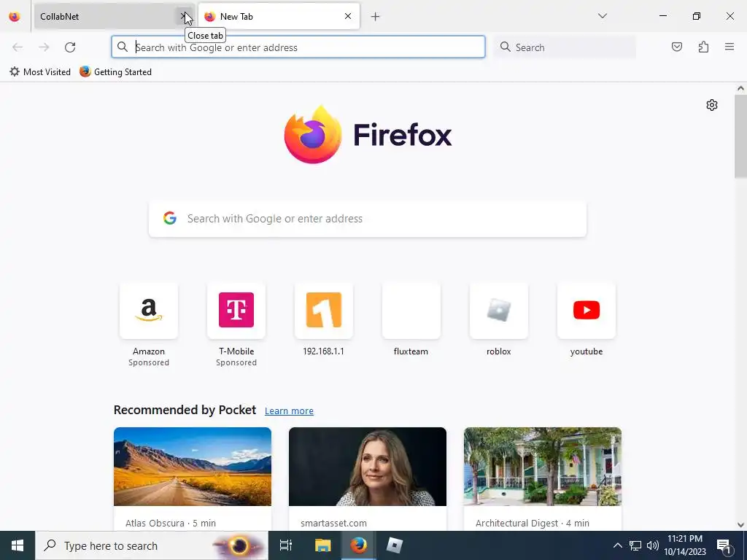Click the toolbar Search box
The width and height of the screenshot is (747, 560).
coord(565,47)
